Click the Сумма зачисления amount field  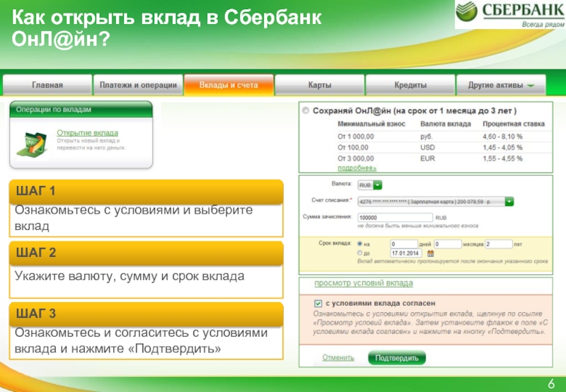(395, 217)
